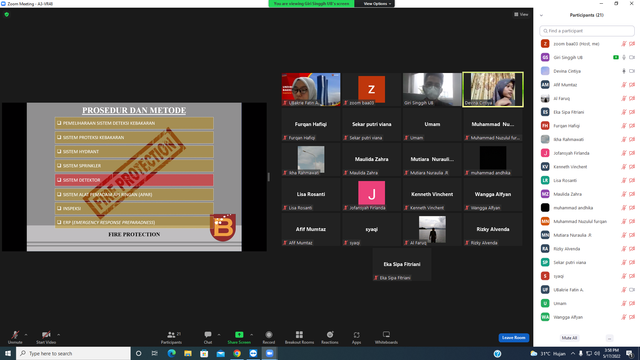Click the Find a participant search field

[587, 31]
